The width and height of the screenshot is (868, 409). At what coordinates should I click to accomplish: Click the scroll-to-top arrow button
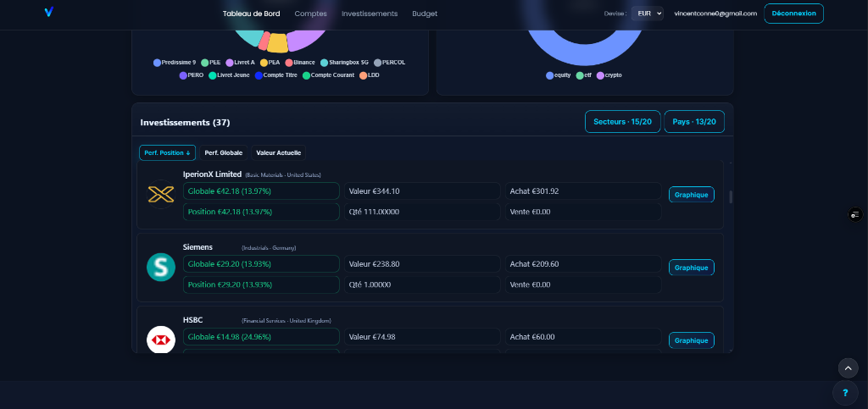coord(848,368)
